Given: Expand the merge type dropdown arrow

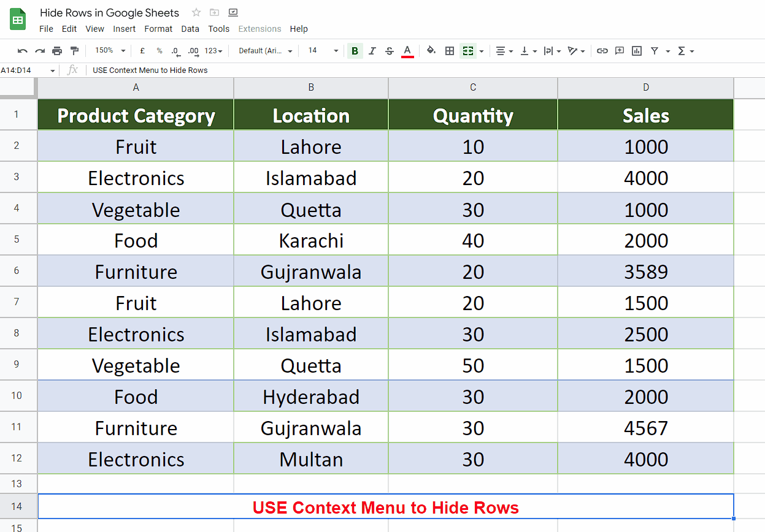Looking at the screenshot, I should pyautogui.click(x=482, y=51).
